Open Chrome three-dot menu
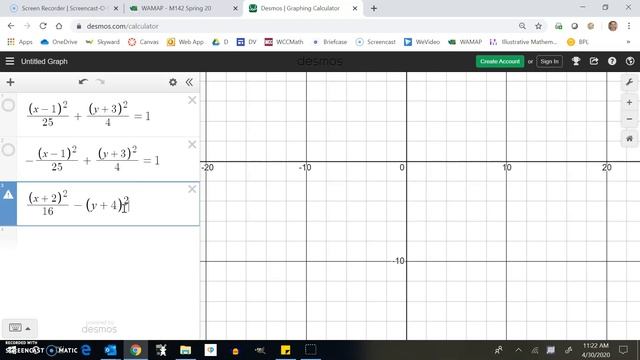This screenshot has height=360, width=640. click(x=629, y=26)
